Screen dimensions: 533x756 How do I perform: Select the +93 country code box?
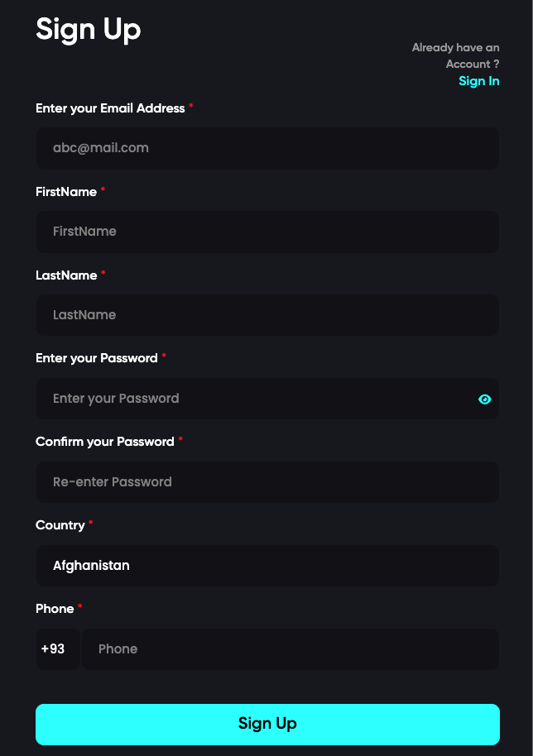click(x=58, y=649)
